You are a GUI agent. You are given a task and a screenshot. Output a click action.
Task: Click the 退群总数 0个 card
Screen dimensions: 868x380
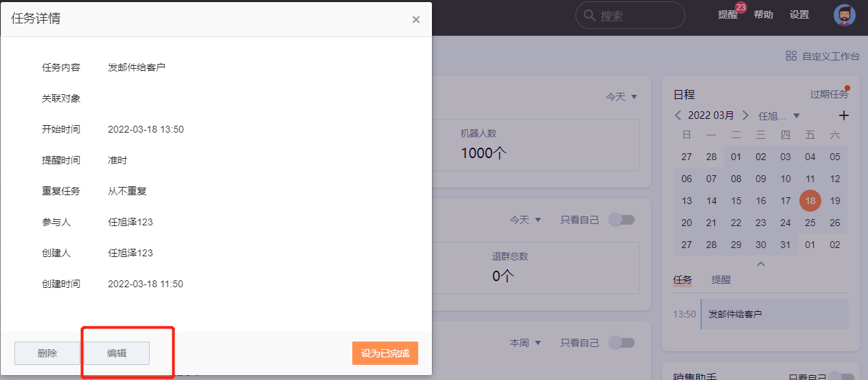coord(536,268)
